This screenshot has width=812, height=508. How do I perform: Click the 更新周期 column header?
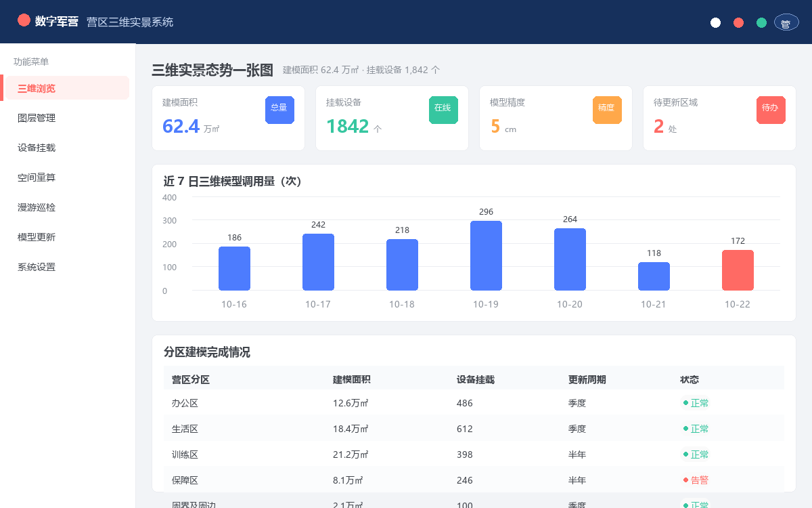coord(587,380)
